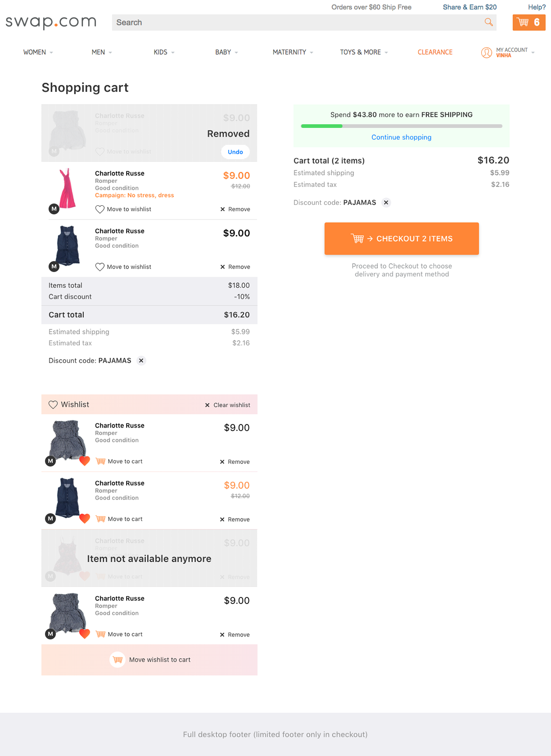Viewport: 551px width, 756px height.
Task: Toggle heart on navy romper Move to wishlist
Action: [100, 267]
